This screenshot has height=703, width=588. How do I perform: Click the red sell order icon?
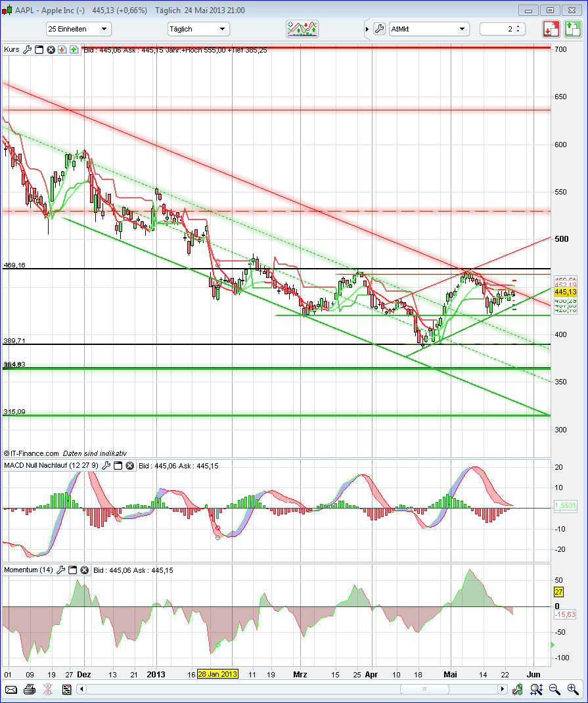[x=551, y=30]
